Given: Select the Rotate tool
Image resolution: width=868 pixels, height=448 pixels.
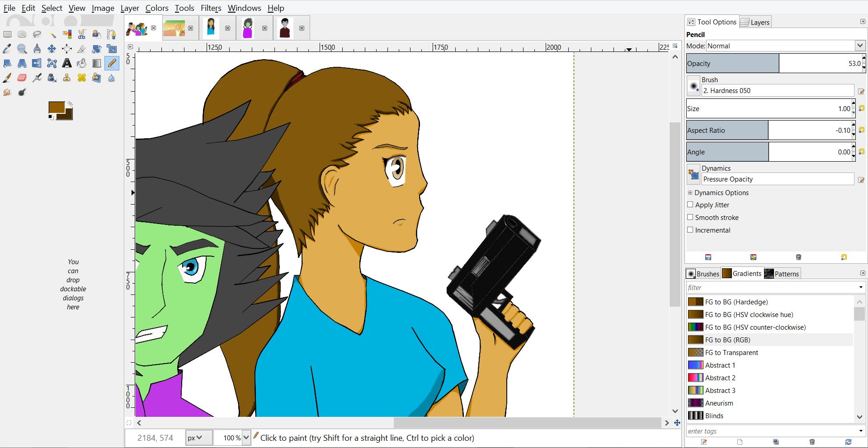Looking at the screenshot, I should click(x=97, y=49).
